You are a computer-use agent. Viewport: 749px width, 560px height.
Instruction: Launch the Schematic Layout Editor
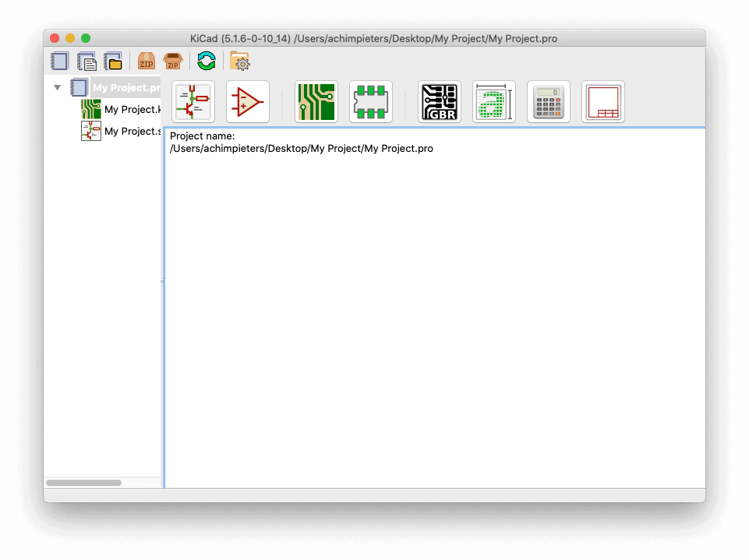pyautogui.click(x=193, y=102)
